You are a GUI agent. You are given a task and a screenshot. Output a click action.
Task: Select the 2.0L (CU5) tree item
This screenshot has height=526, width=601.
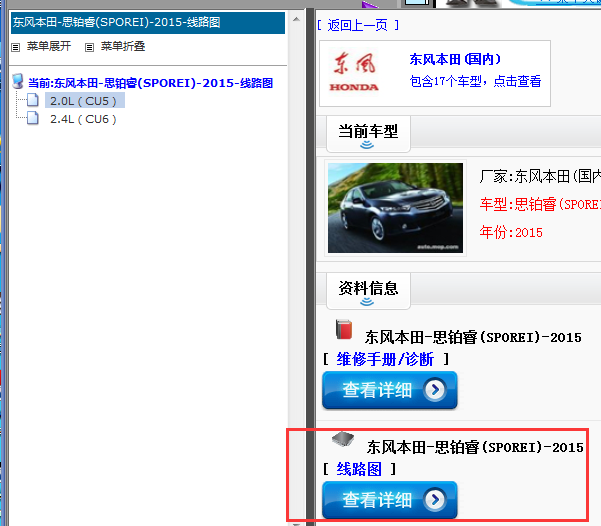click(x=84, y=101)
